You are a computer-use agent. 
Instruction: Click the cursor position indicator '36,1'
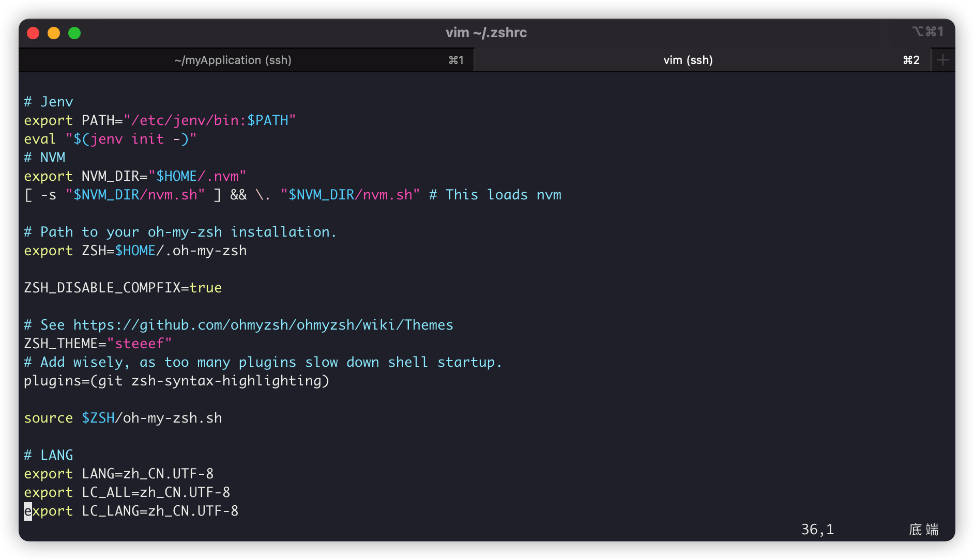coord(818,530)
